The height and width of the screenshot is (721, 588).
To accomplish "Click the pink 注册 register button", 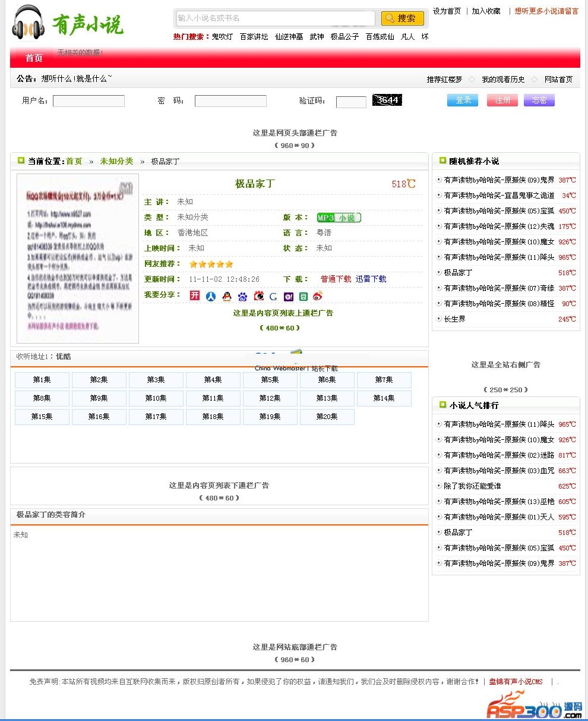I will (502, 100).
